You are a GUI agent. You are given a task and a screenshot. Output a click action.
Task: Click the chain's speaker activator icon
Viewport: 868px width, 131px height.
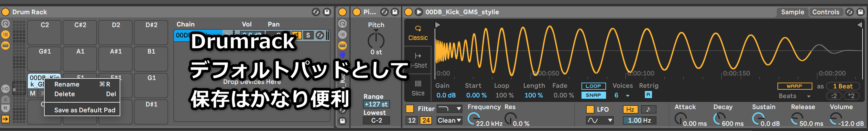[297, 35]
